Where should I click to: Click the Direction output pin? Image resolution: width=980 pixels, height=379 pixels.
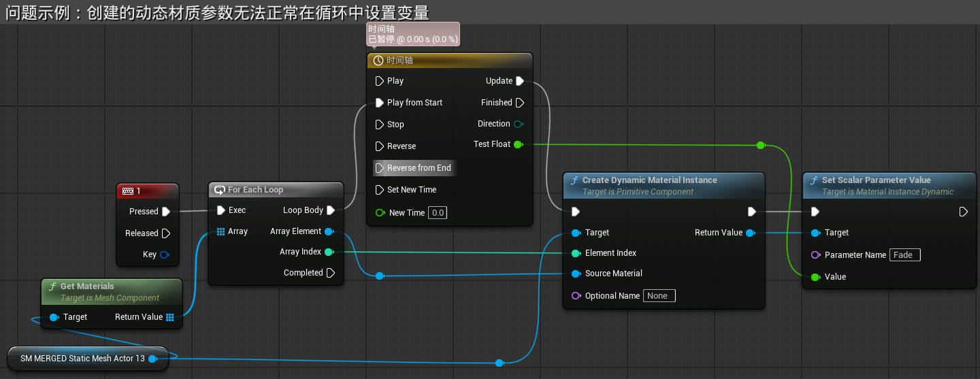click(519, 124)
